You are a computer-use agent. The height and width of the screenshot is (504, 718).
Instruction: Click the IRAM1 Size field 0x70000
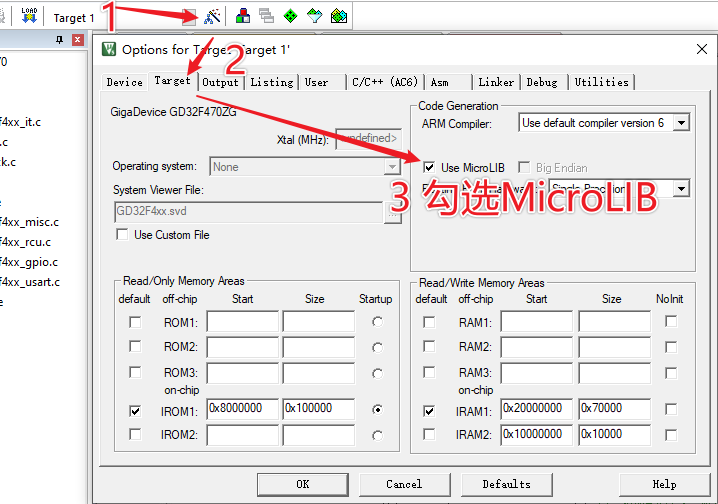[x=615, y=409]
